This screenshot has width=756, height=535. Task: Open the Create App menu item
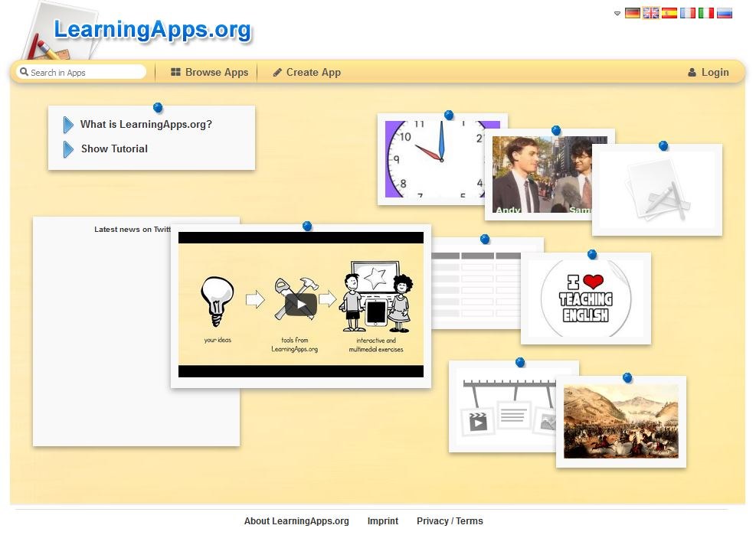[306, 72]
